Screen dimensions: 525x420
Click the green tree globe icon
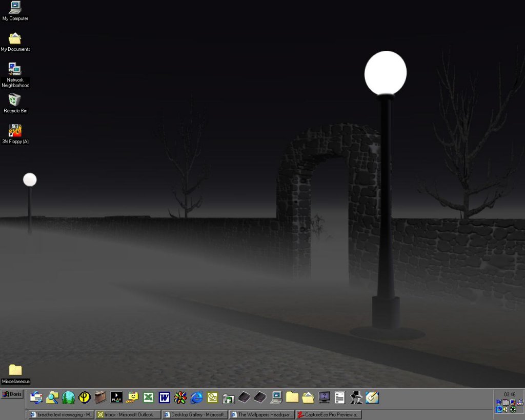pyautogui.click(x=68, y=397)
